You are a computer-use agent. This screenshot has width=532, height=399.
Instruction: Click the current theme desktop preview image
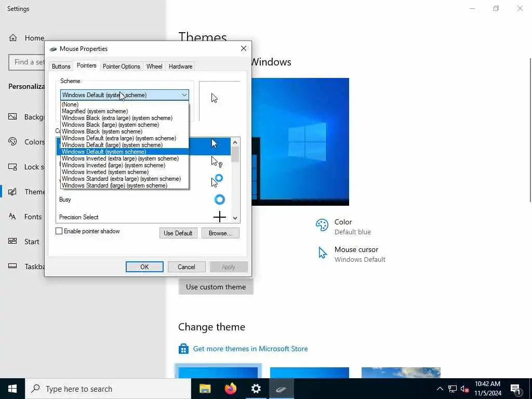[300, 142]
